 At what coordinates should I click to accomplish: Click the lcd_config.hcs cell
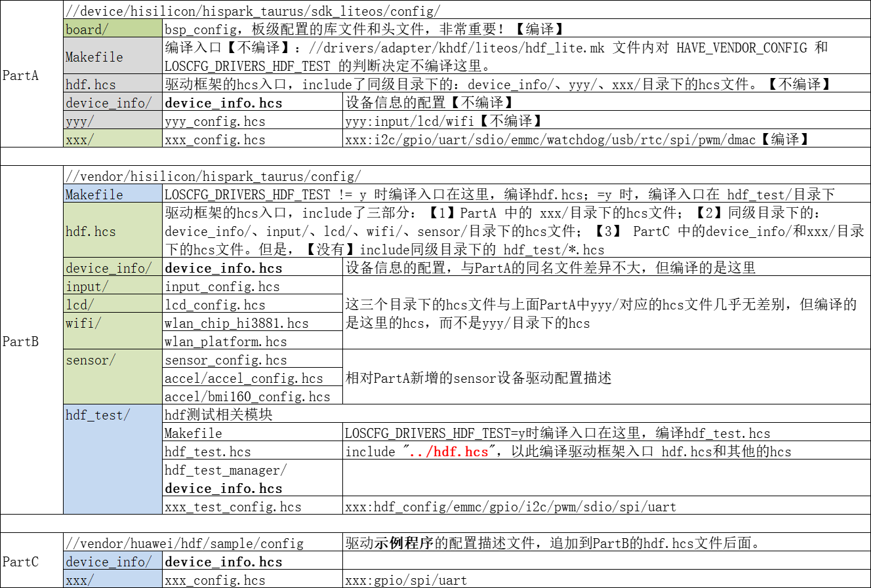[253, 304]
